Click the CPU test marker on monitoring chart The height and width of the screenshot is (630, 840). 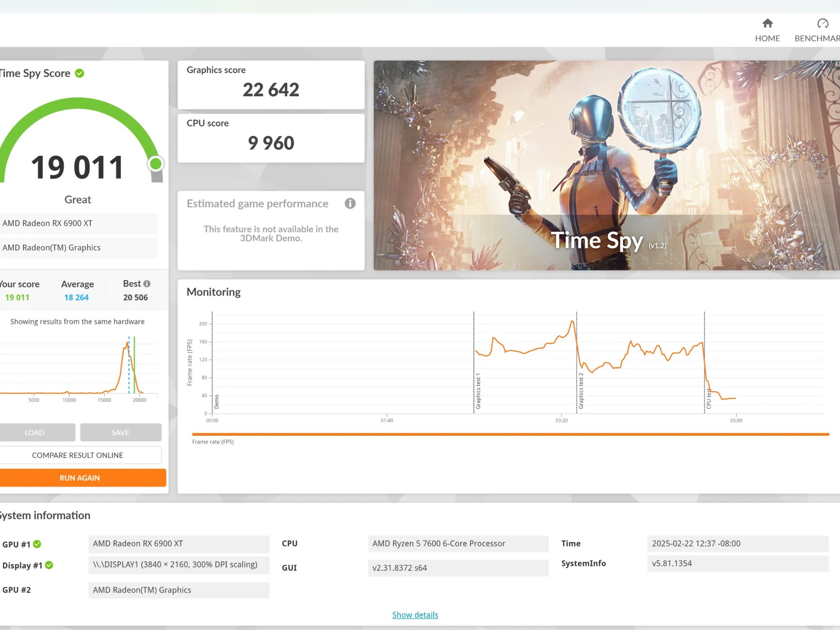click(708, 399)
